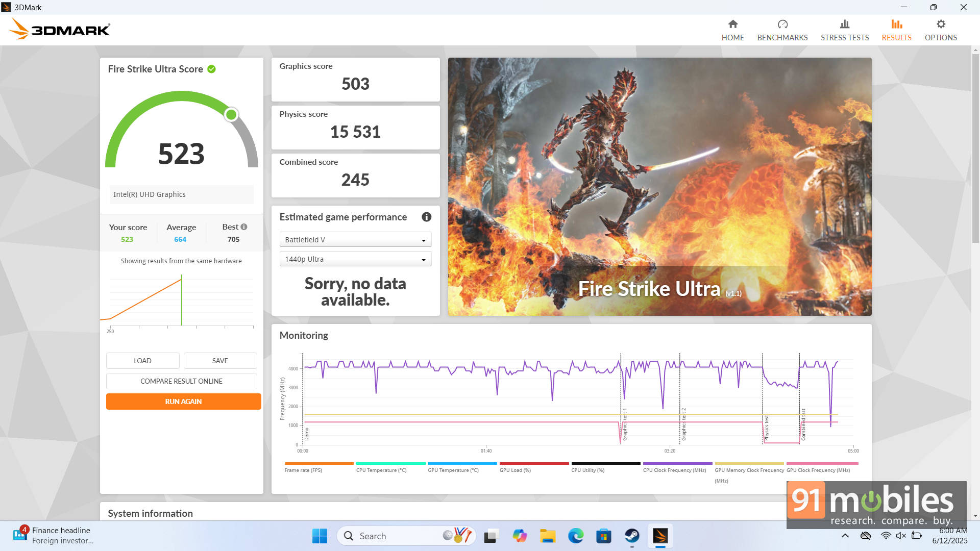
Task: Click the Physics score value 15 531
Action: click(355, 132)
